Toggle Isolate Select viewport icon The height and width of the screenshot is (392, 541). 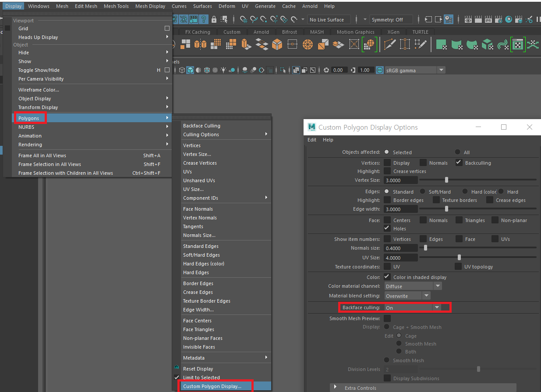pos(283,70)
